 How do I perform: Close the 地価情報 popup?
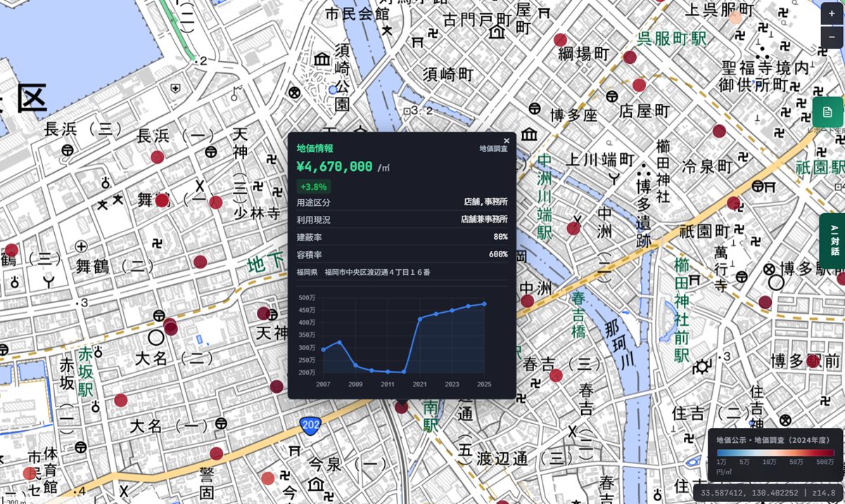coord(507,141)
